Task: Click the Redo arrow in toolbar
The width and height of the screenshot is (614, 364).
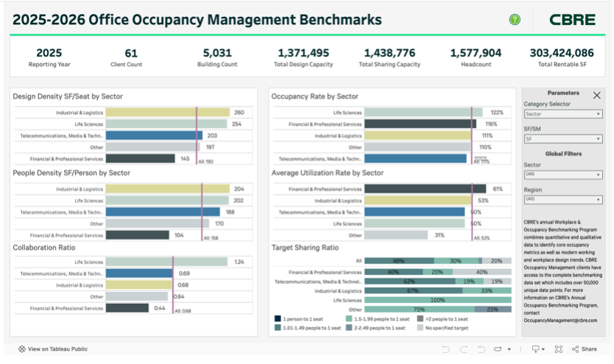Action: [x=464, y=349]
